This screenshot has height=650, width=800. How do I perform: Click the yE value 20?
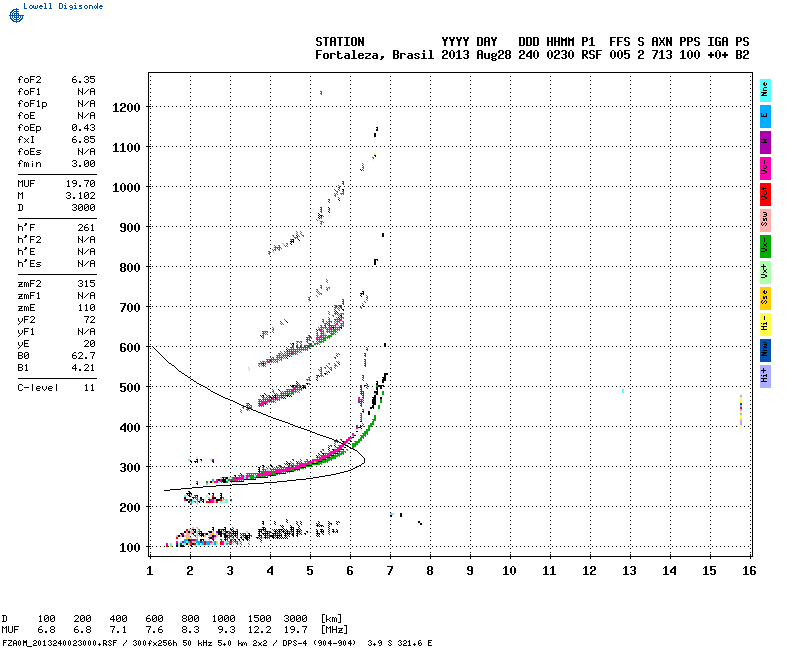89,344
